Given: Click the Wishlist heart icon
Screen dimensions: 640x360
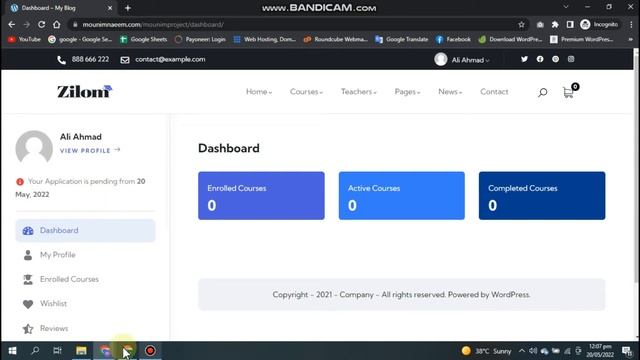Looking at the screenshot, I should coord(28,304).
